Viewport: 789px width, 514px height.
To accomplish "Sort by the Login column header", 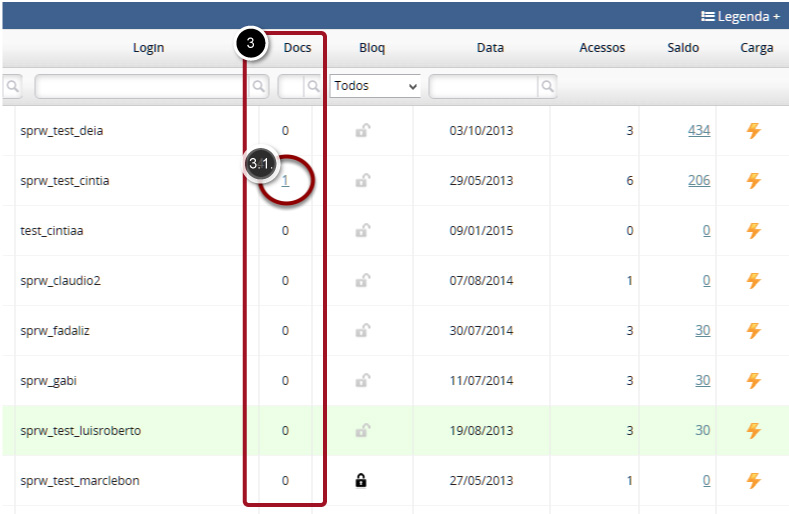I will tap(148, 48).
